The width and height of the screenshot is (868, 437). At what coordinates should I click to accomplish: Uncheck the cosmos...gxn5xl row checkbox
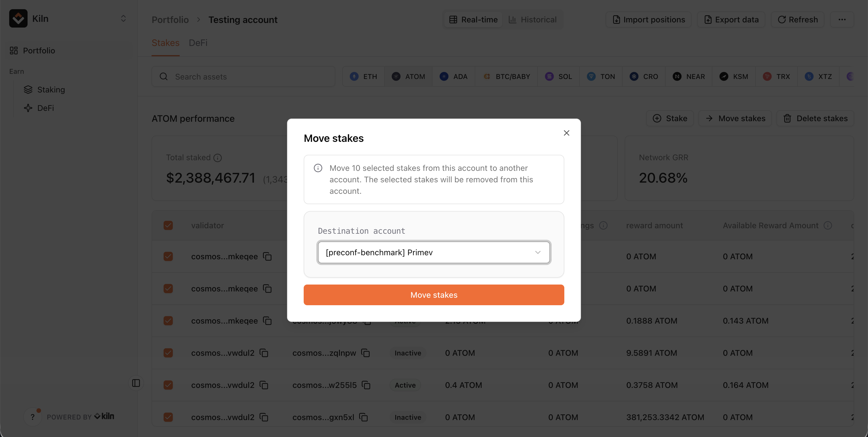tap(168, 417)
